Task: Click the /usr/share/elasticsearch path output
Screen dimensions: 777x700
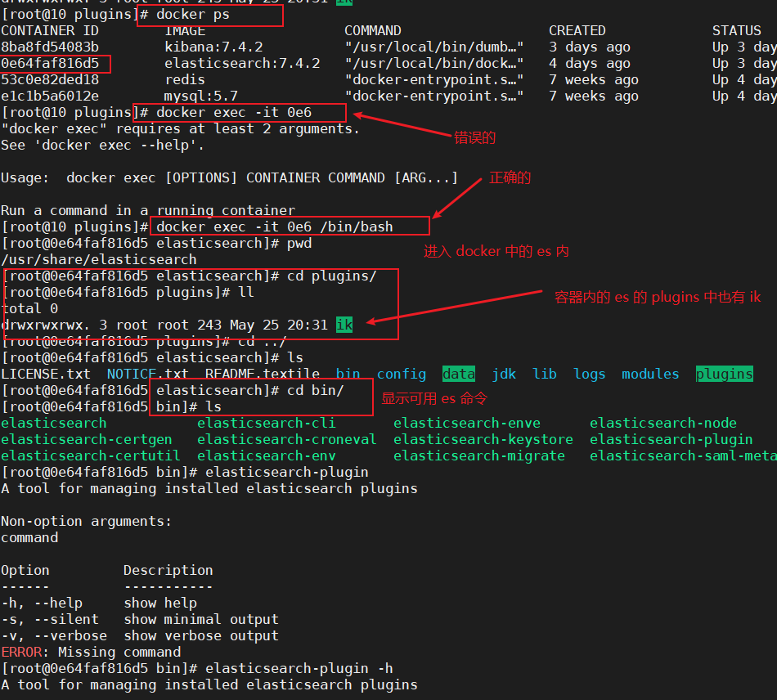Action: tap(99, 259)
